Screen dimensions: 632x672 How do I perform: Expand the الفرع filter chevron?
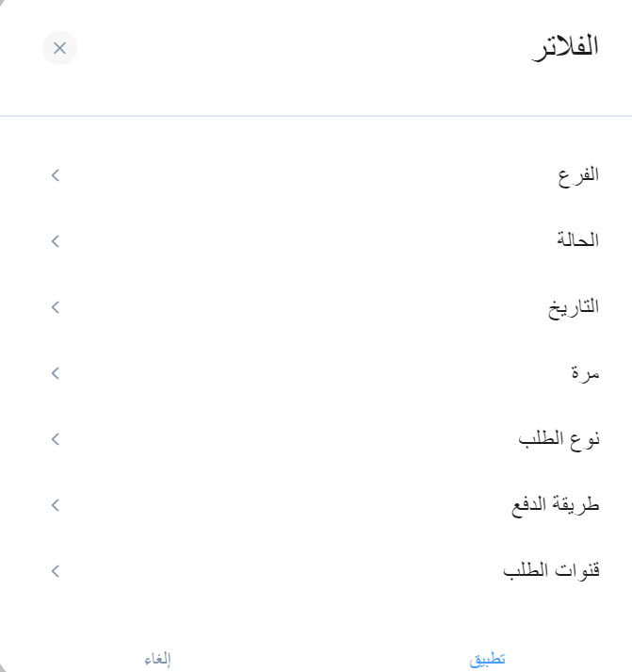pos(55,175)
